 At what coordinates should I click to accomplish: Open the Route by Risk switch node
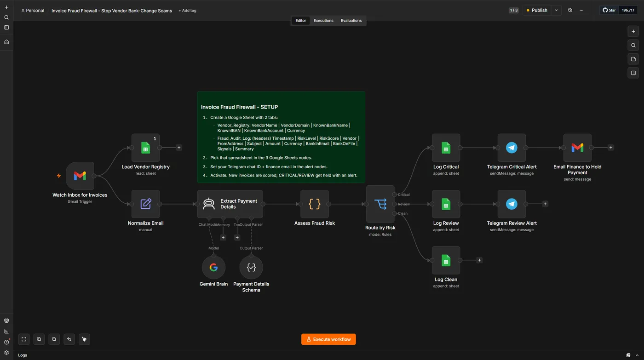tap(380, 204)
